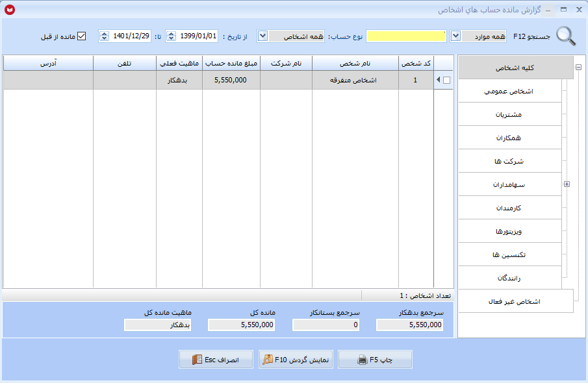This screenshot has width=588, height=383.
Task: Toggle the مانده از قبل checkbox
Action: point(81,36)
